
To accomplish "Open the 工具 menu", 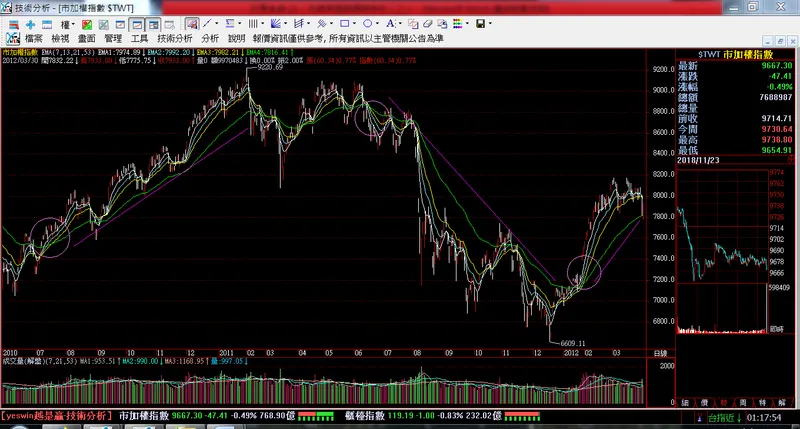I will click(140, 38).
